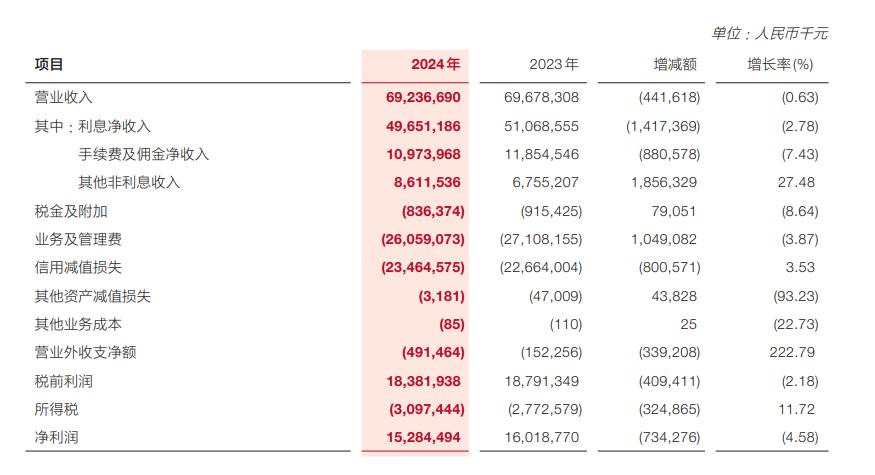Viewport: 875px width, 475px height.
Task: Click the 2024 利息净收入 value 49,651,186
Action: tap(422, 126)
